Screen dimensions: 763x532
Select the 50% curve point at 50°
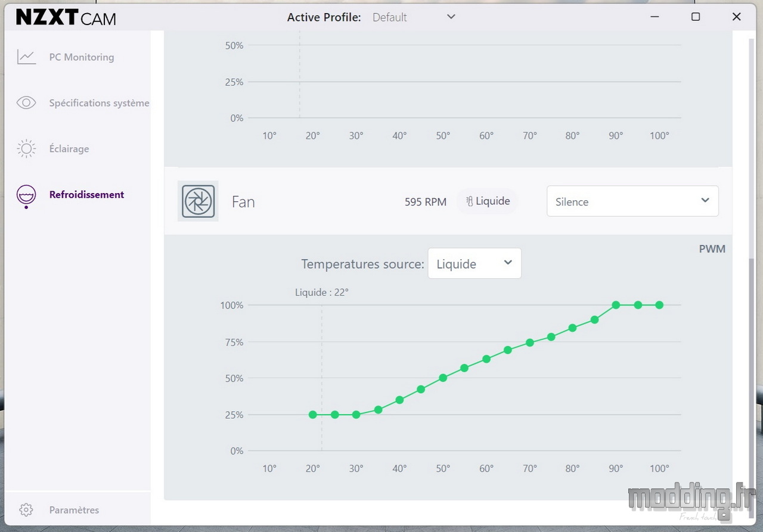[443, 378]
